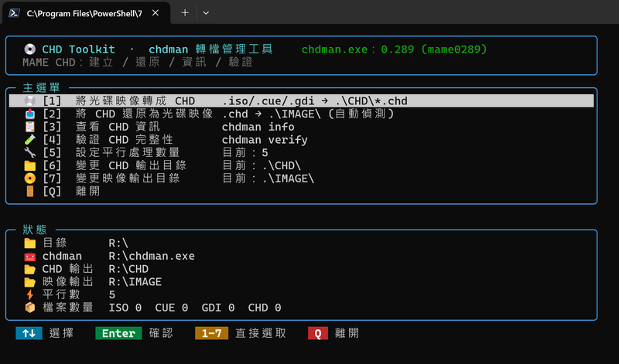
Task: Close the PowerShell tab
Action: [156, 13]
